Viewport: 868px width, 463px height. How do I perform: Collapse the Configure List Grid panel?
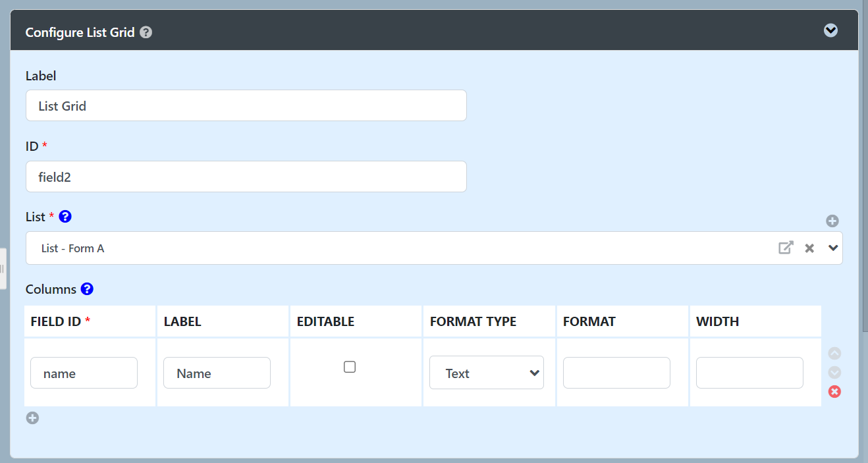click(830, 30)
